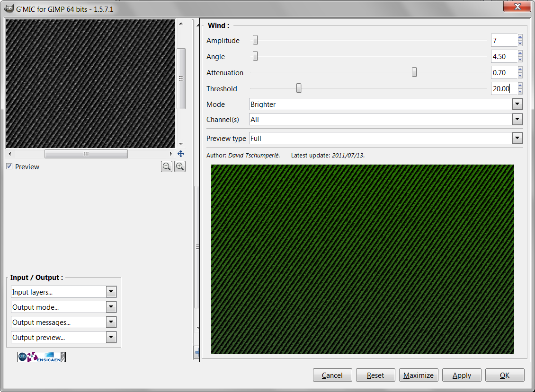The width and height of the screenshot is (535, 392).
Task: Zoom out of the preview thumbnail
Action: point(166,166)
